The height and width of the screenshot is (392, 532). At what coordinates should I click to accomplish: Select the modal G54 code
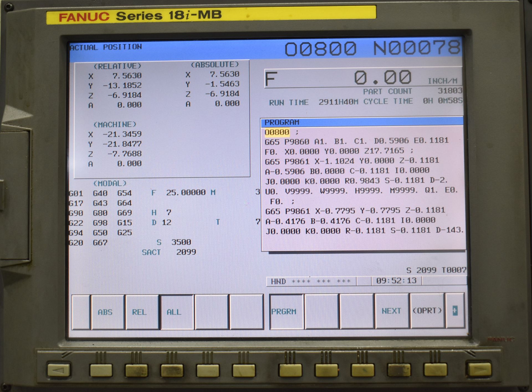point(124,193)
